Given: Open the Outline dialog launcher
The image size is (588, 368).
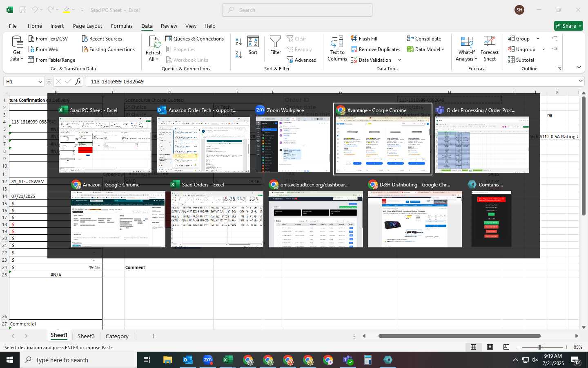Looking at the screenshot, I should click(x=559, y=69).
